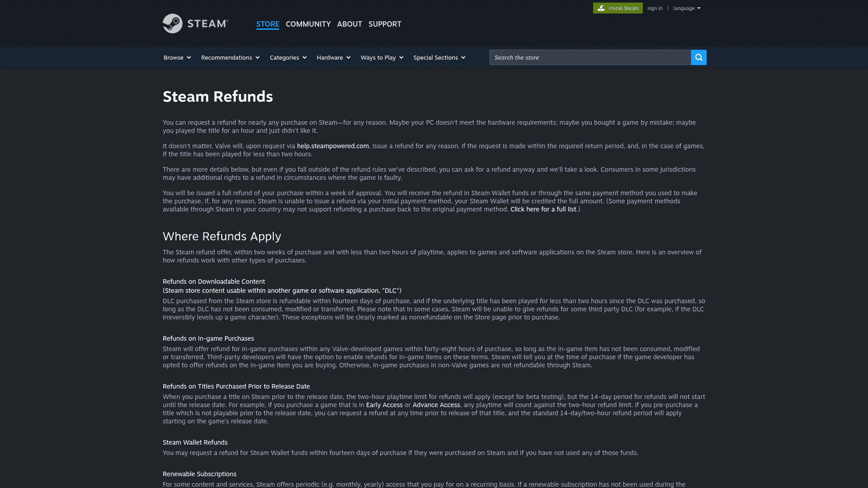Image resolution: width=868 pixels, height=488 pixels.
Task: Click the Where Refunds Apply heading
Action: coord(222,237)
